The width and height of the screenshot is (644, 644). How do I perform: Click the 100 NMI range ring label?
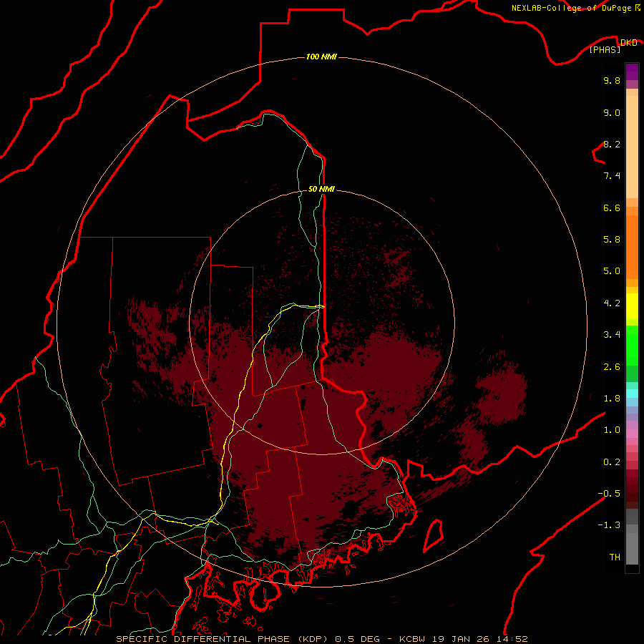click(321, 57)
